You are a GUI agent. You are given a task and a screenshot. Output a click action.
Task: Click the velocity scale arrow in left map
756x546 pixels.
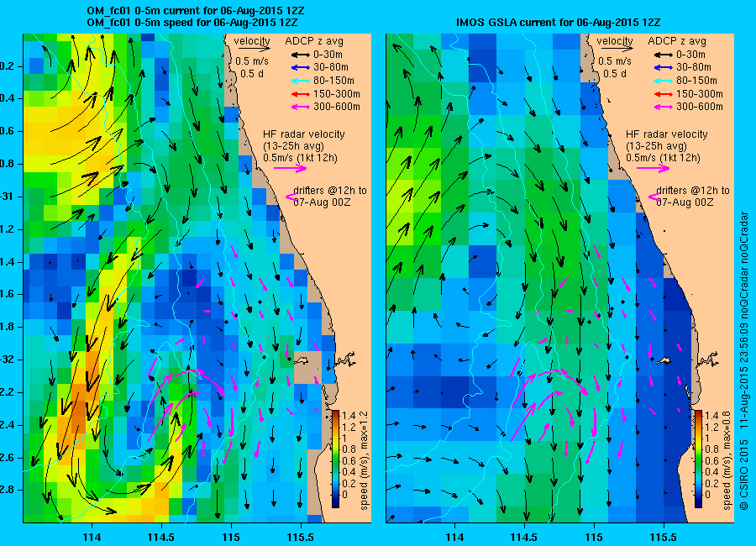click(x=254, y=48)
